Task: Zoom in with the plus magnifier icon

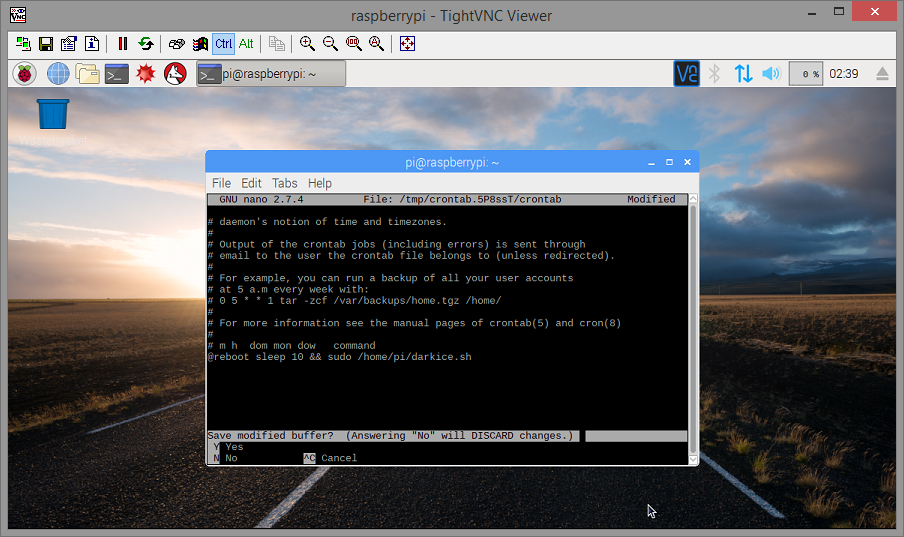Action: (307, 44)
